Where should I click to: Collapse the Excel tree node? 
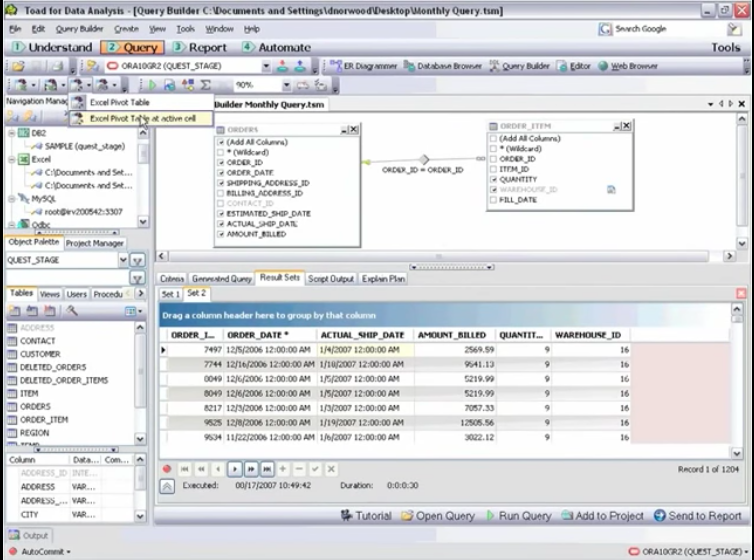(x=12, y=160)
